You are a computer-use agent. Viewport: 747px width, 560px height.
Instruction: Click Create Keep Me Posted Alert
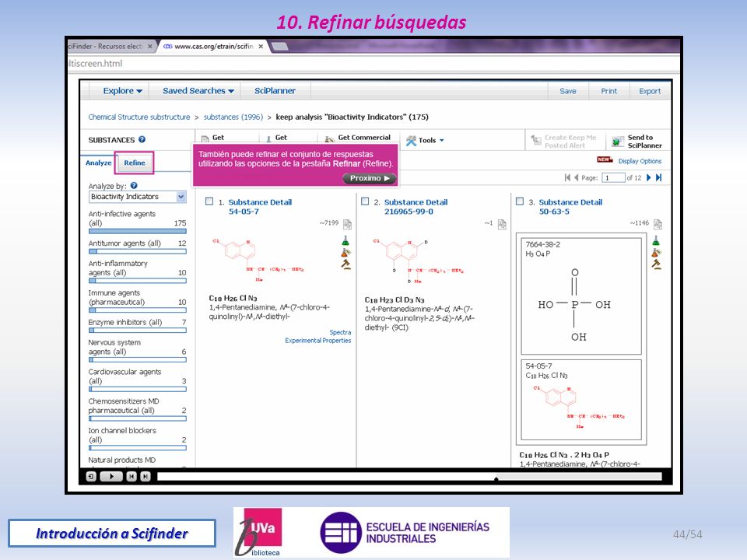(x=564, y=141)
